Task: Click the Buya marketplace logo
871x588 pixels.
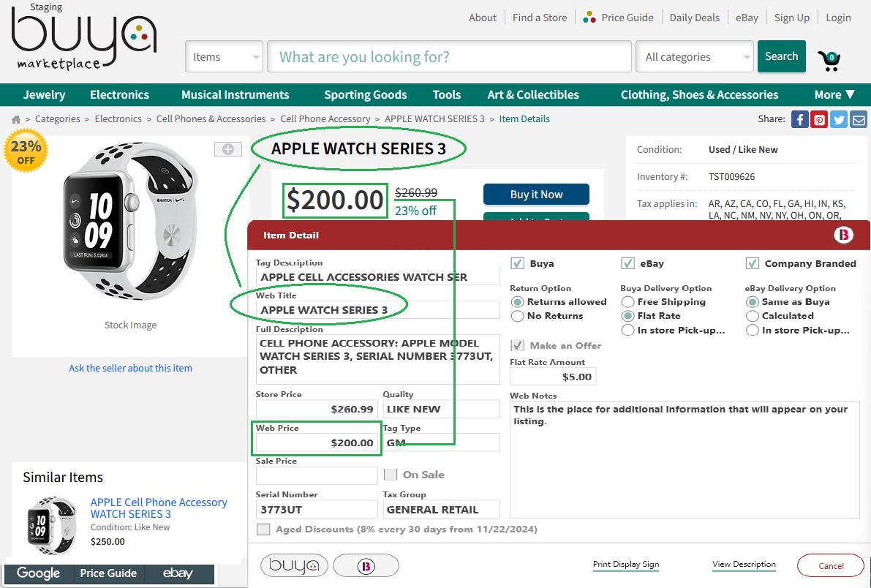Action: pos(83,40)
